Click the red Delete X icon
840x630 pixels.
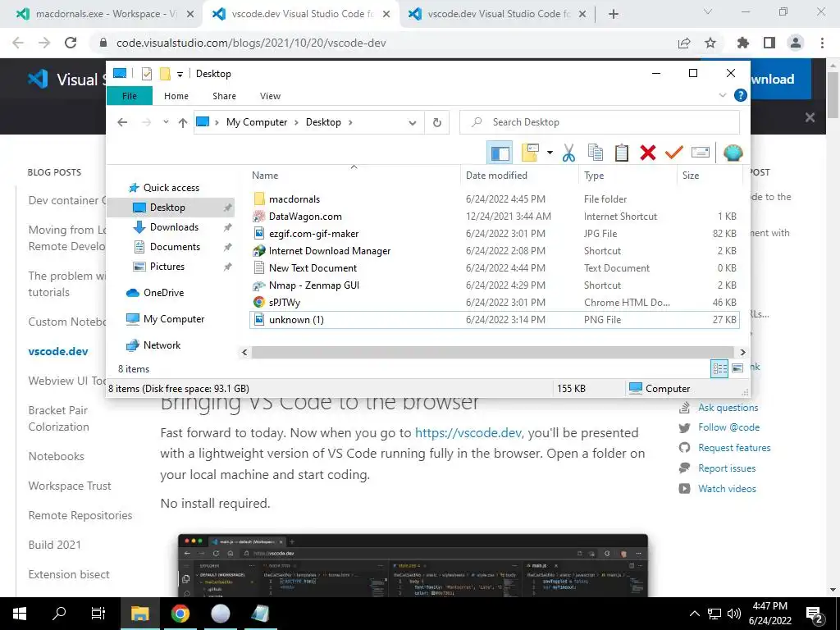click(648, 153)
